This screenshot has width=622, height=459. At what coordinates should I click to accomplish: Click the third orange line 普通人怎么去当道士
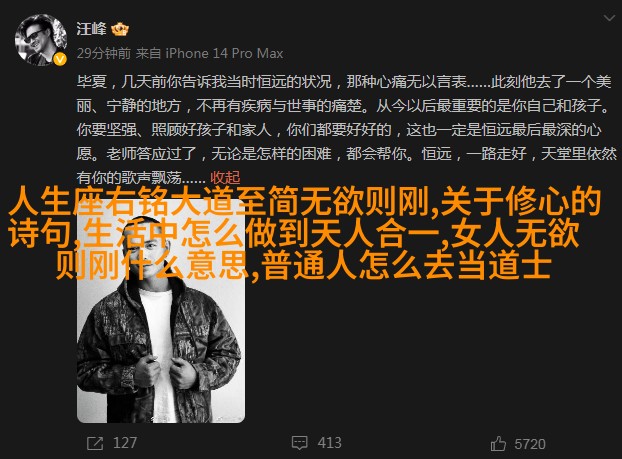[x=406, y=265]
